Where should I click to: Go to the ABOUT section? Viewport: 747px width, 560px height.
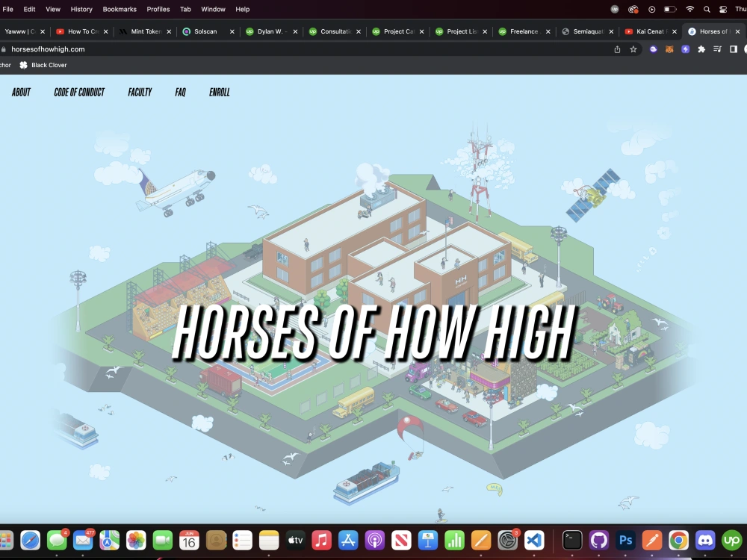click(x=21, y=93)
